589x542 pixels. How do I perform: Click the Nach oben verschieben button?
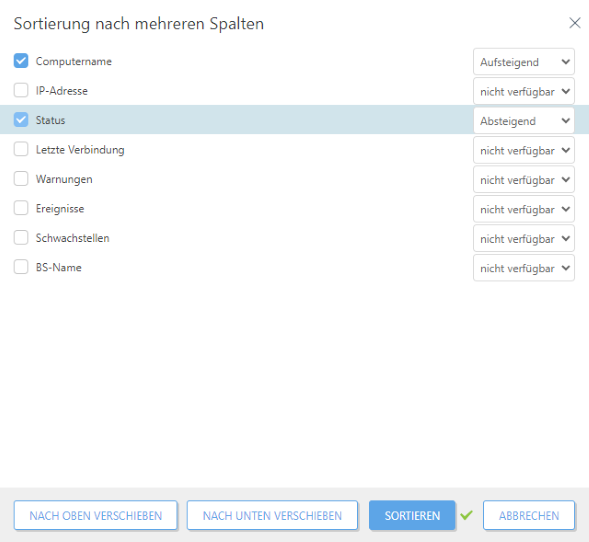pyautogui.click(x=95, y=515)
